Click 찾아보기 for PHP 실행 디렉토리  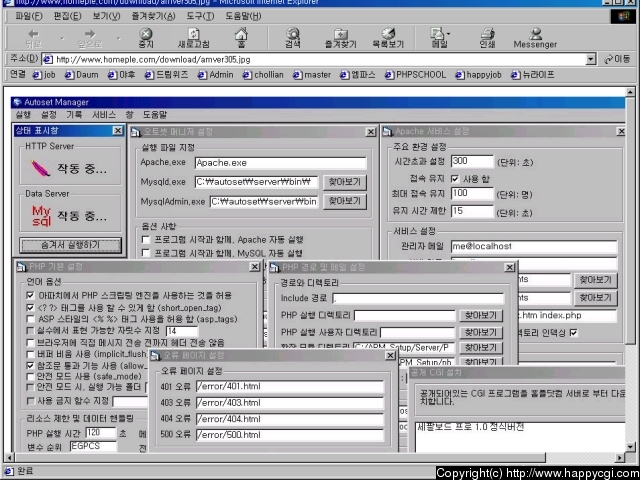(x=481, y=316)
